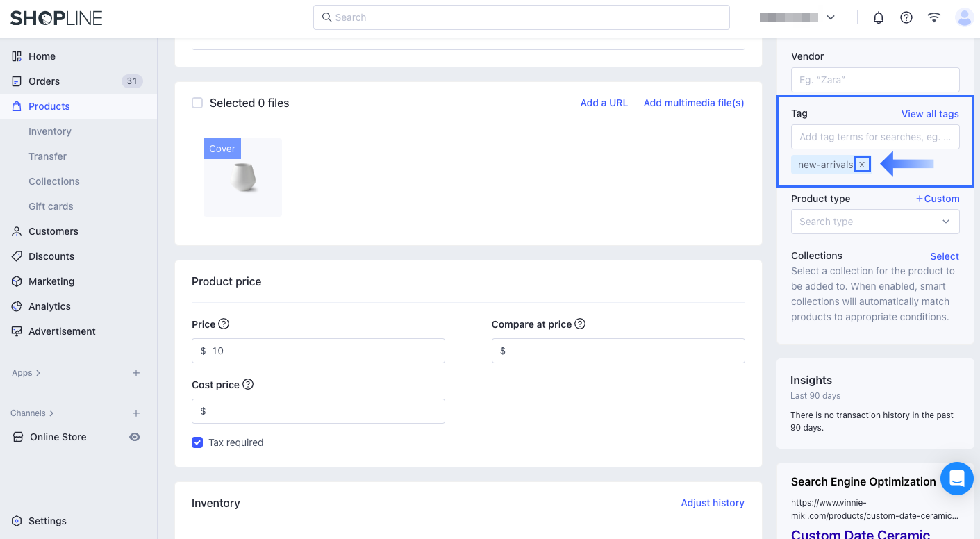Open the live chat support bubble

[x=957, y=479]
